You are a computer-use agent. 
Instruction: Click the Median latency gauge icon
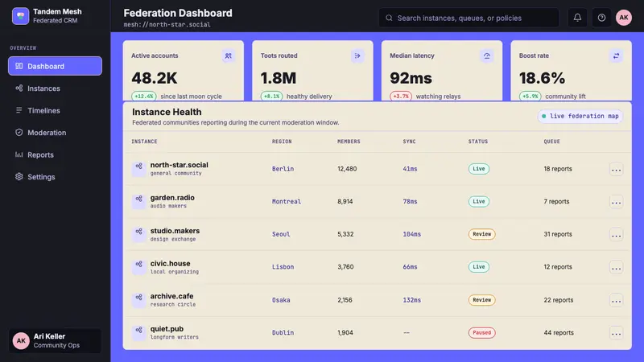(x=487, y=56)
